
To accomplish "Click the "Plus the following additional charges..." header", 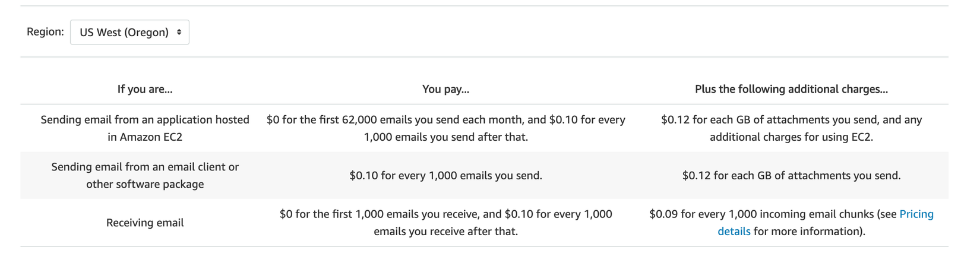I will pyautogui.click(x=791, y=89).
